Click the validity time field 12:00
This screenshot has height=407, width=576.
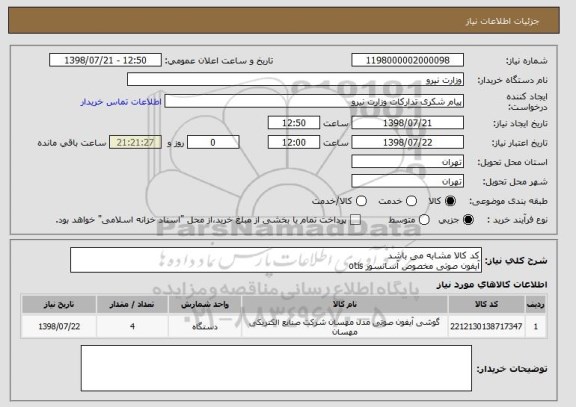point(294,142)
